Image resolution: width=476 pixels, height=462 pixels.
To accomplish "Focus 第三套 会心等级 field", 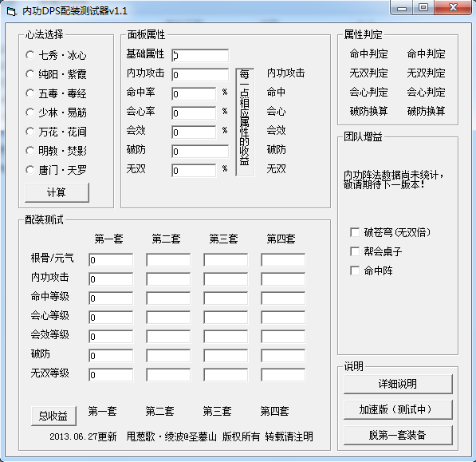I will tap(226, 318).
